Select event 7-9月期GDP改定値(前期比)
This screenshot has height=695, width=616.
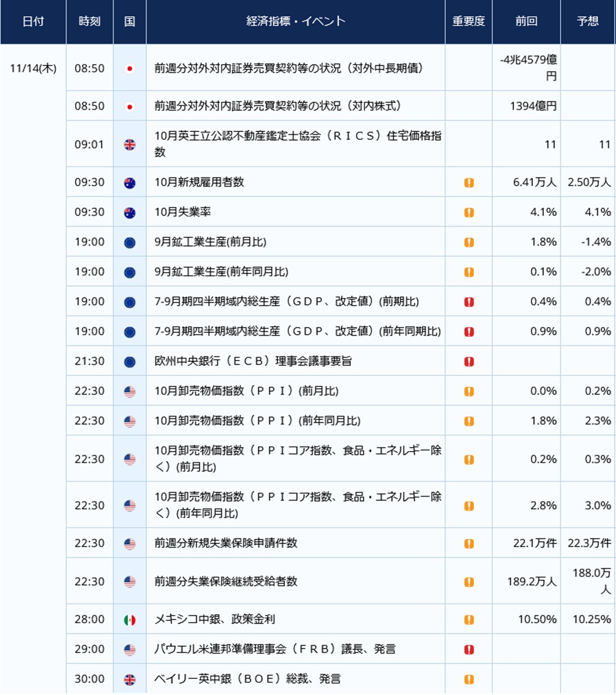point(287,301)
